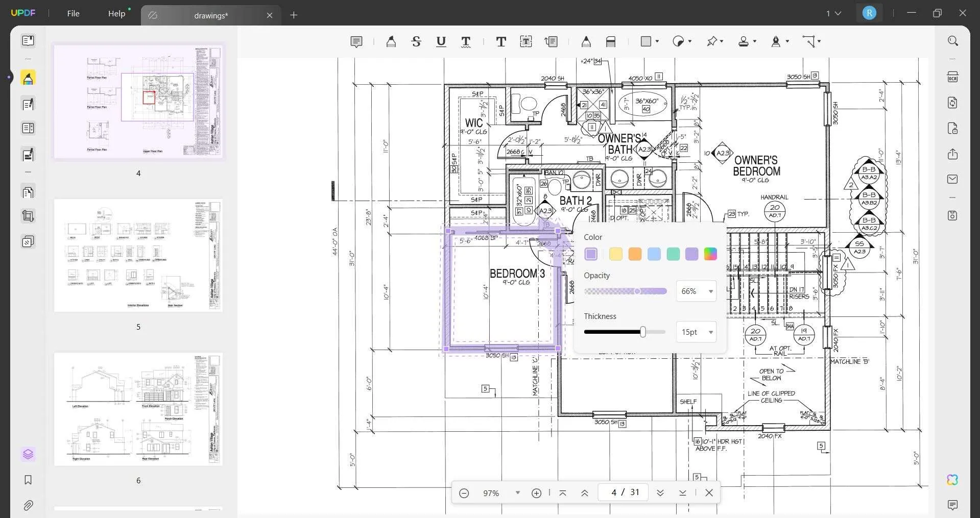Adjust the Opacity slider track
Screen dimensions: 980x518
click(x=626, y=291)
